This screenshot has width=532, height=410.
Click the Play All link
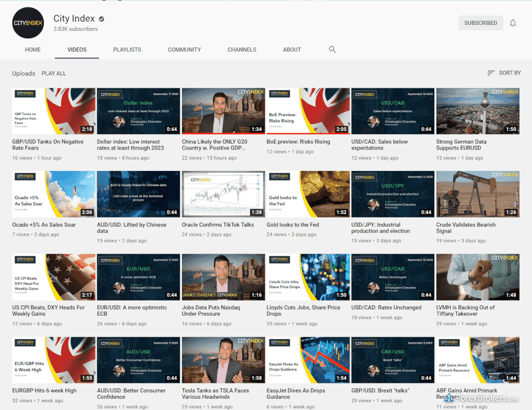pos(53,73)
